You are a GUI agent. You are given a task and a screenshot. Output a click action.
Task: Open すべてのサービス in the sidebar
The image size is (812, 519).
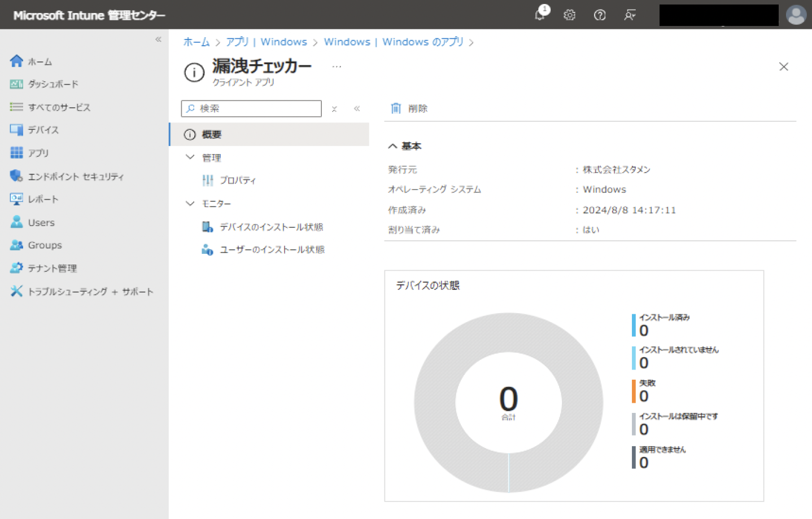coord(59,107)
